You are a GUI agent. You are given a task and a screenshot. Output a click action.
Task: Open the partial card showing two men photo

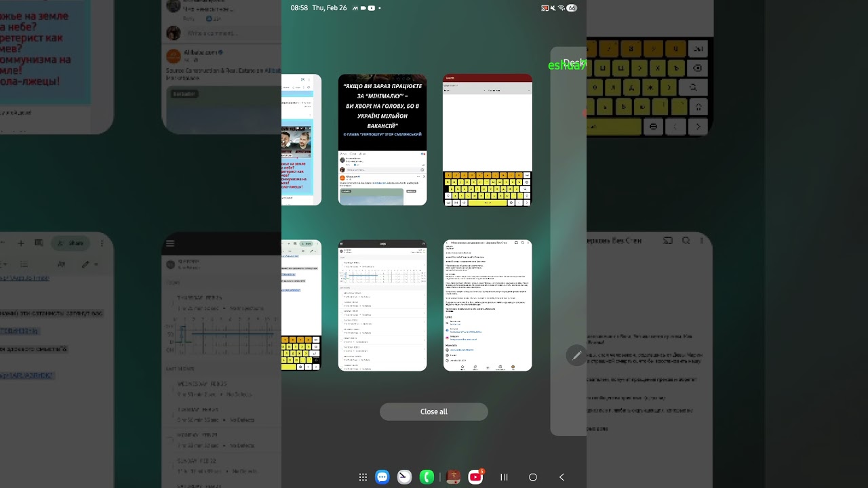point(301,140)
